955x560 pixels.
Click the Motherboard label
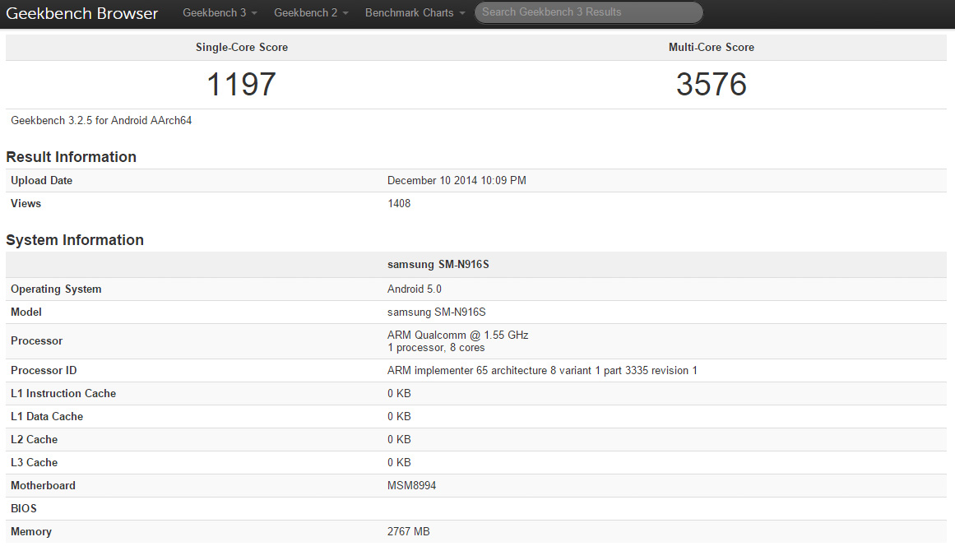(44, 486)
